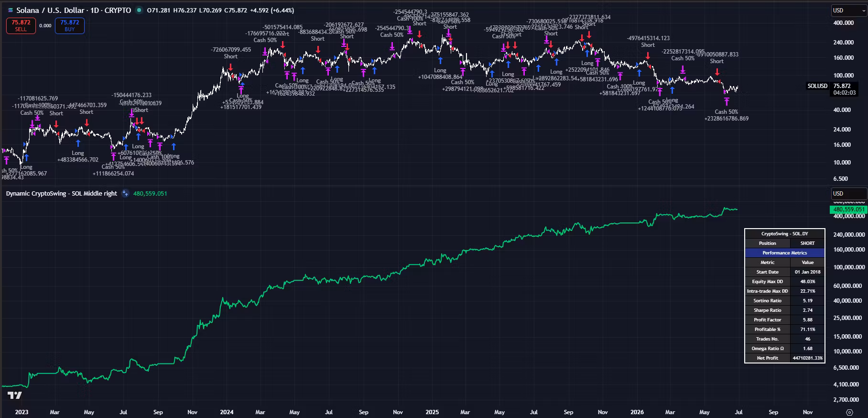The width and height of the screenshot is (868, 418).
Task: Select the Dynamic CryptoSwing indicator title
Action: 62,193
